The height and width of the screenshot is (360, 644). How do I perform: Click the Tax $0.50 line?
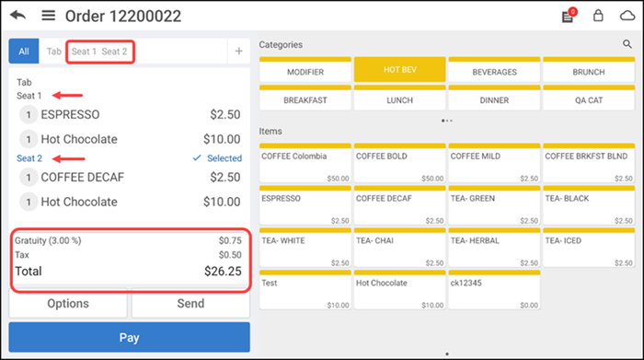click(x=128, y=255)
